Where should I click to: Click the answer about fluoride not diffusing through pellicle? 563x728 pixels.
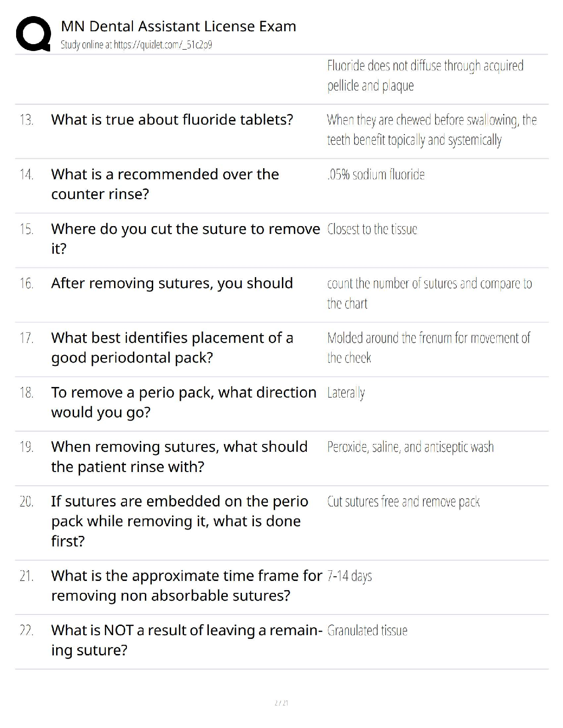(x=425, y=75)
